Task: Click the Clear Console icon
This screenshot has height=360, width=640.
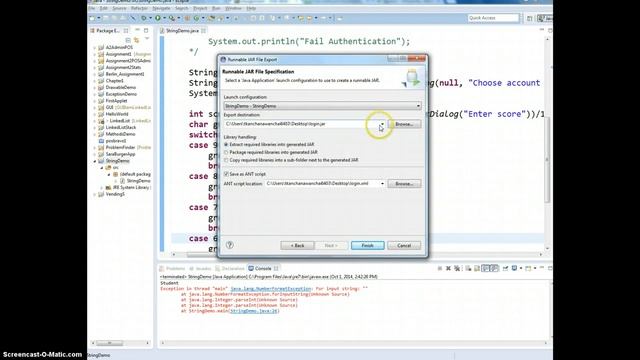Action: coord(468,268)
